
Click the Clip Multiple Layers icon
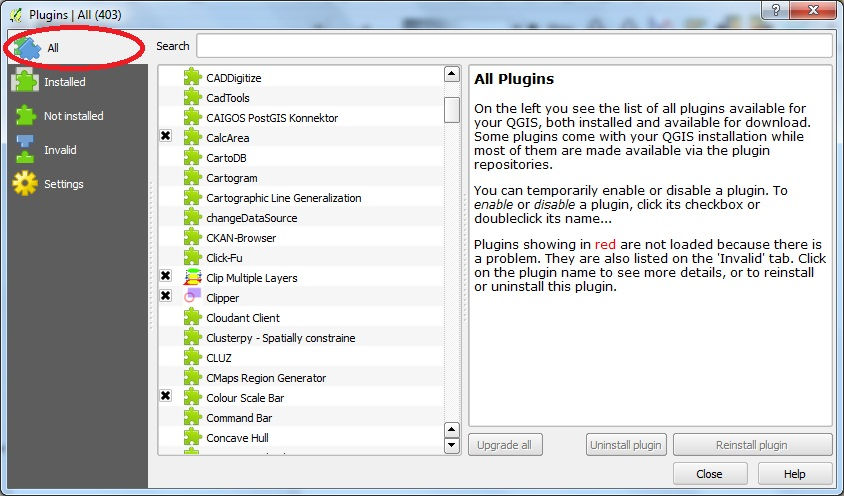pyautogui.click(x=192, y=277)
